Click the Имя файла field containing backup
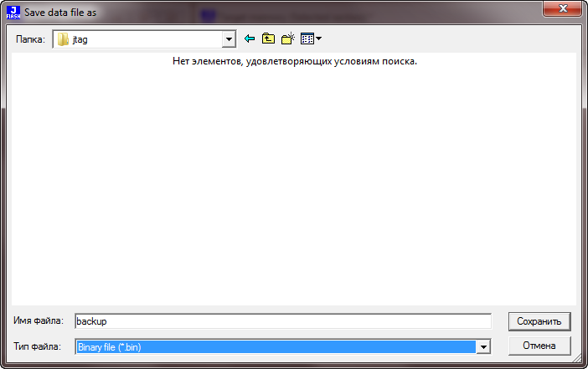The image size is (588, 369). tap(282, 321)
